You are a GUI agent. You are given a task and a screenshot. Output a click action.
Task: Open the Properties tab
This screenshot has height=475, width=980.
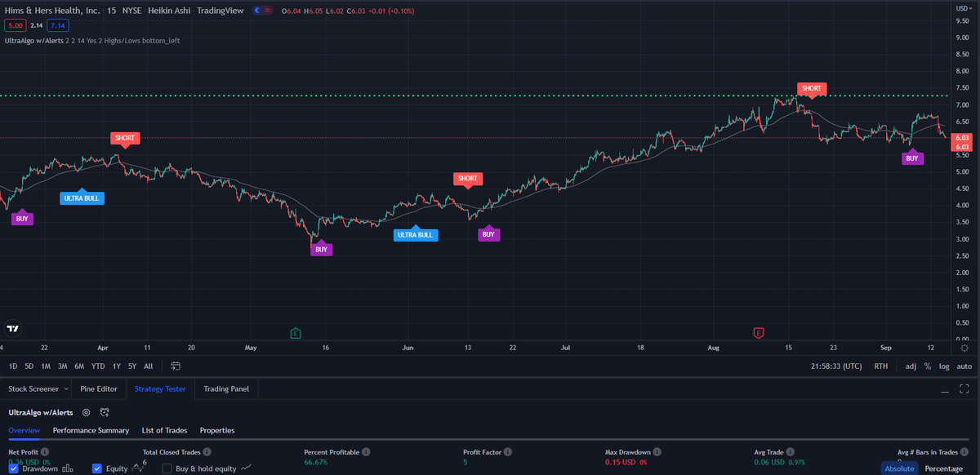tap(217, 430)
